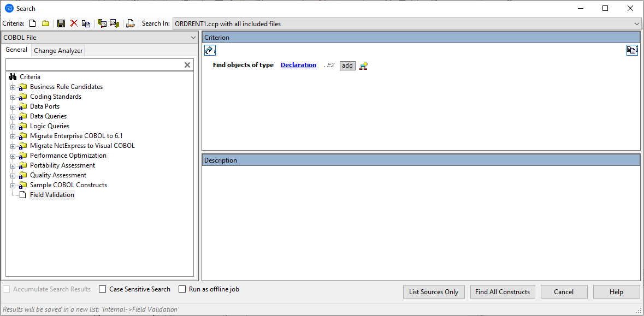Execute the criterion run arrow icon
Screen dimensions: 644x316
(210, 50)
